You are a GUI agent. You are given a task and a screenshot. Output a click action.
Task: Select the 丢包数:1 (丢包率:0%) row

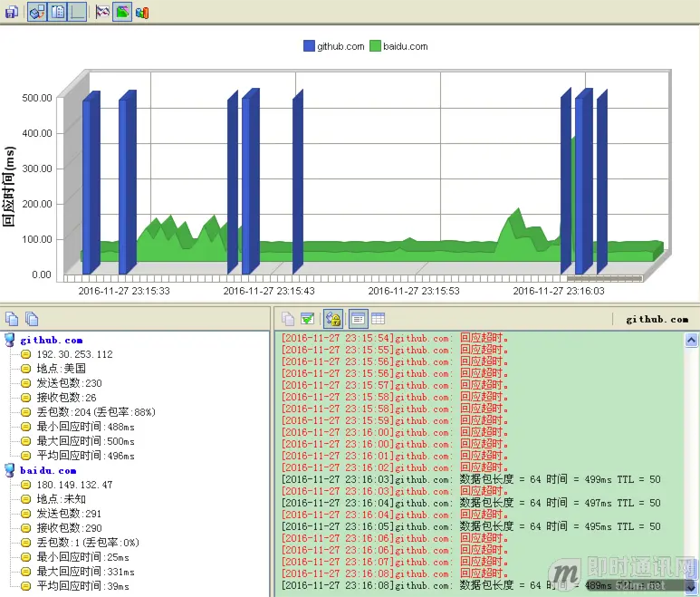(88, 543)
